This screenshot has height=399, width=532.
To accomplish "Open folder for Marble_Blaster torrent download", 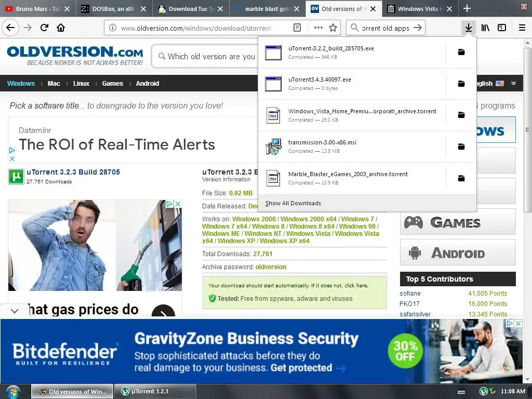I will tap(461, 178).
